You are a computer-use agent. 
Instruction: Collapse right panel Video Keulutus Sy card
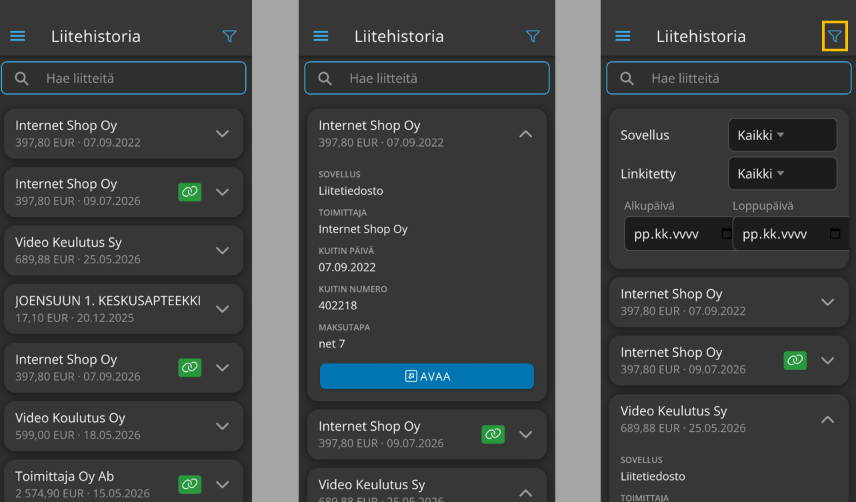828,419
